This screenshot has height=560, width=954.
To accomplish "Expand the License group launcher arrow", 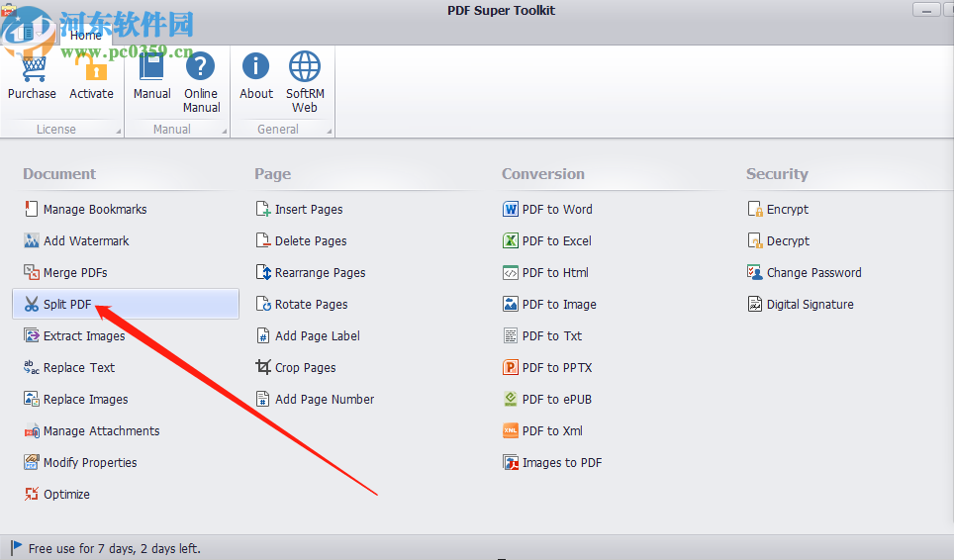I will [x=118, y=132].
